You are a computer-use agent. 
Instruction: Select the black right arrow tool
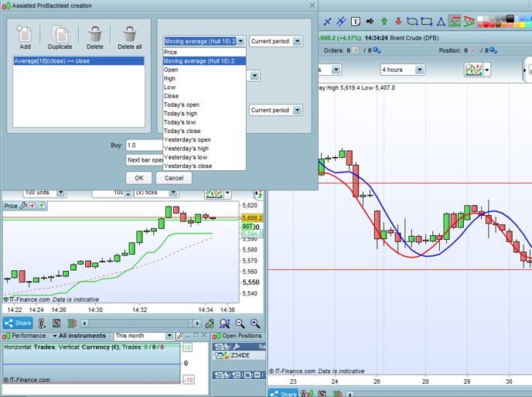(370, 22)
